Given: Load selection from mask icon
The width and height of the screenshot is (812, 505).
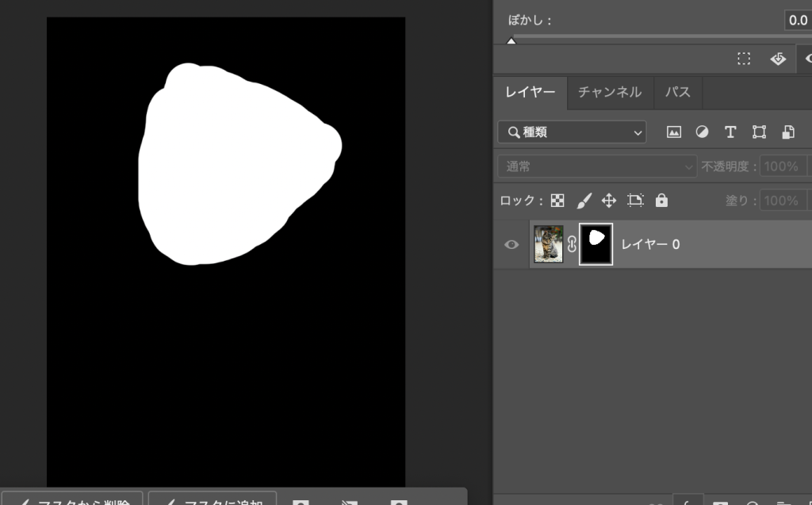Looking at the screenshot, I should pos(744,59).
